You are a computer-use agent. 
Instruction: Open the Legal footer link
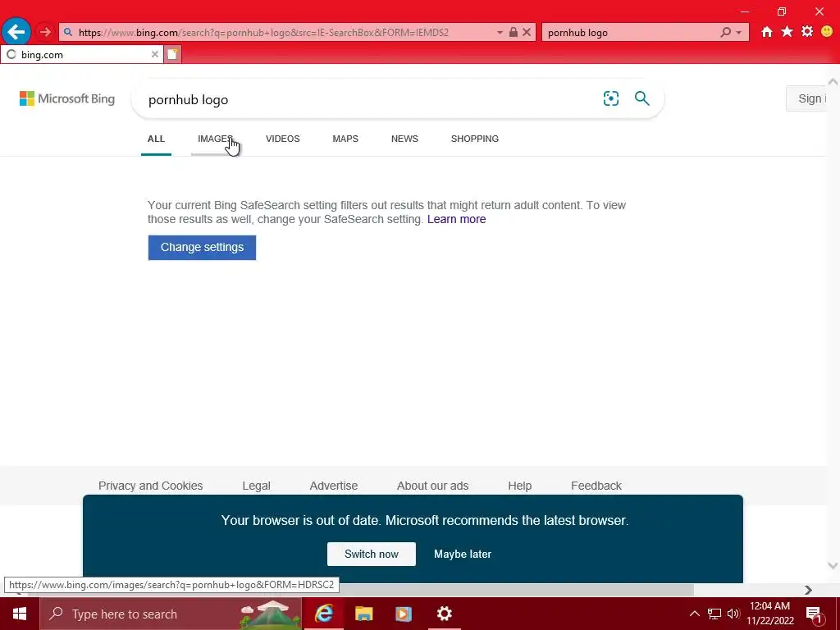click(256, 486)
